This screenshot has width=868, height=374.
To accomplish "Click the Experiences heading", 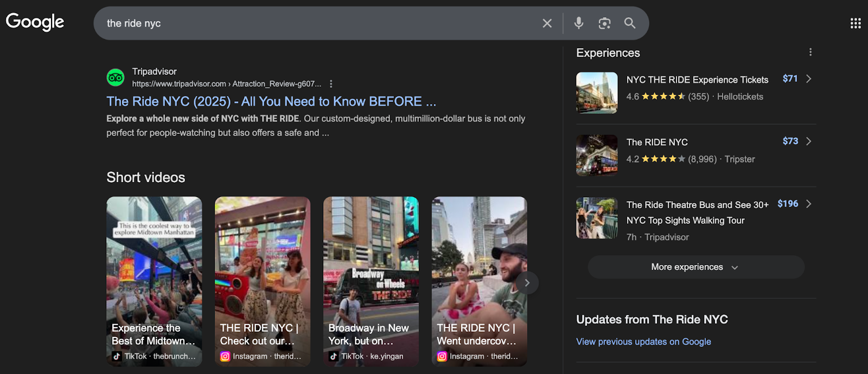I will (608, 53).
